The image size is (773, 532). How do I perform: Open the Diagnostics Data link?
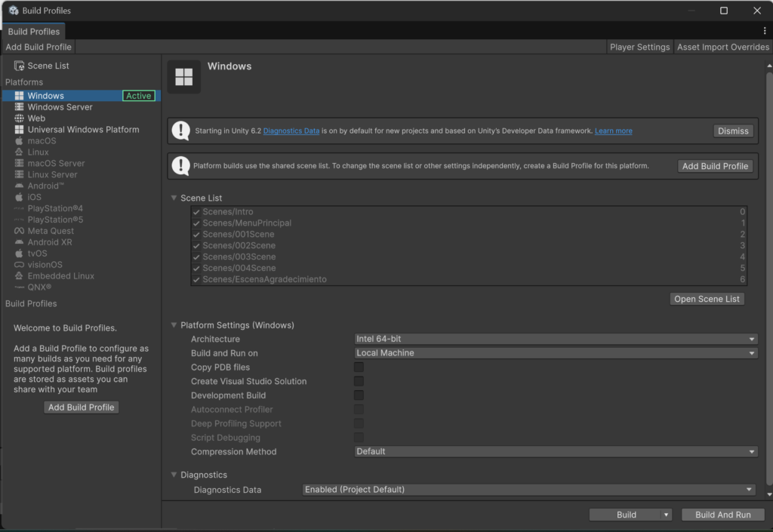pyautogui.click(x=291, y=131)
